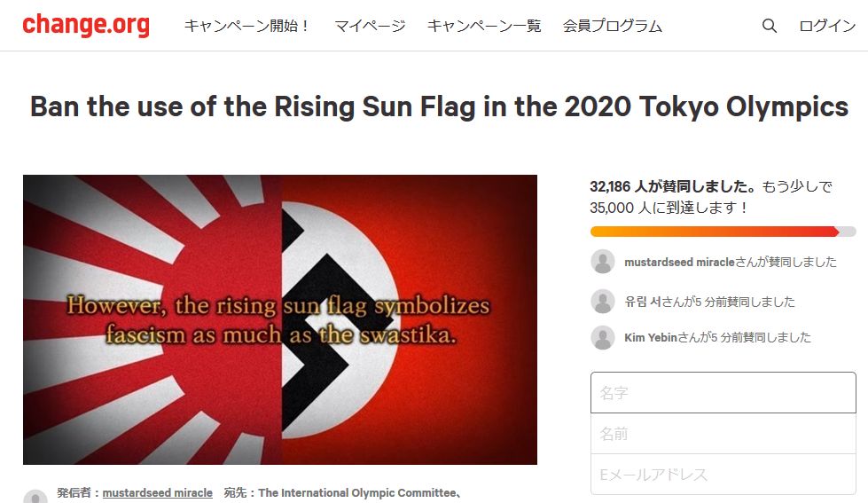Click the Rising Sun flag petition image

click(x=279, y=319)
